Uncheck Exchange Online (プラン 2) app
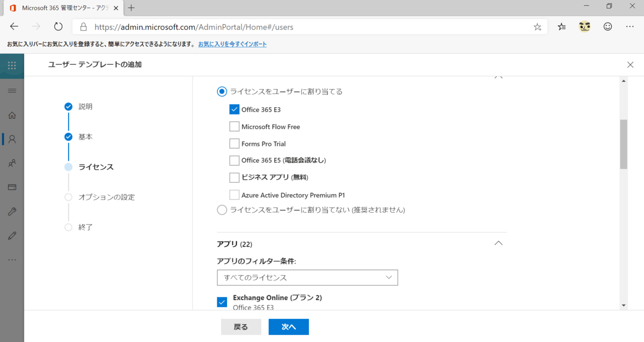This screenshot has height=342, width=644. (x=222, y=302)
